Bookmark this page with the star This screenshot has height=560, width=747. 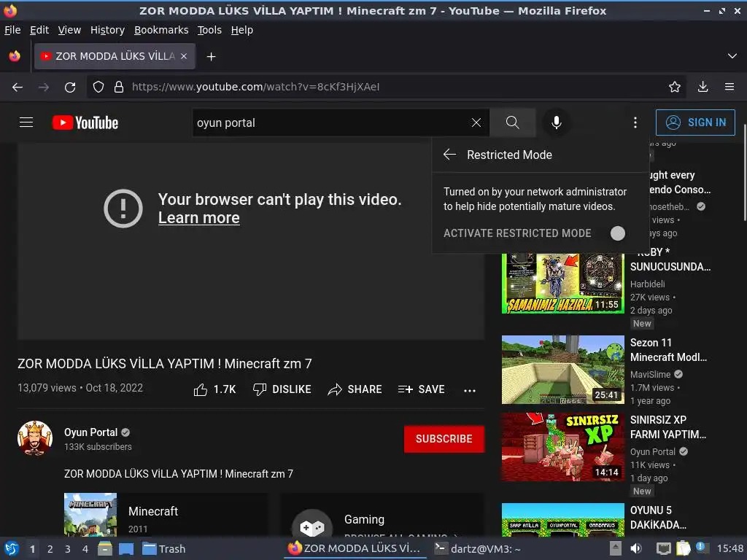pos(674,87)
